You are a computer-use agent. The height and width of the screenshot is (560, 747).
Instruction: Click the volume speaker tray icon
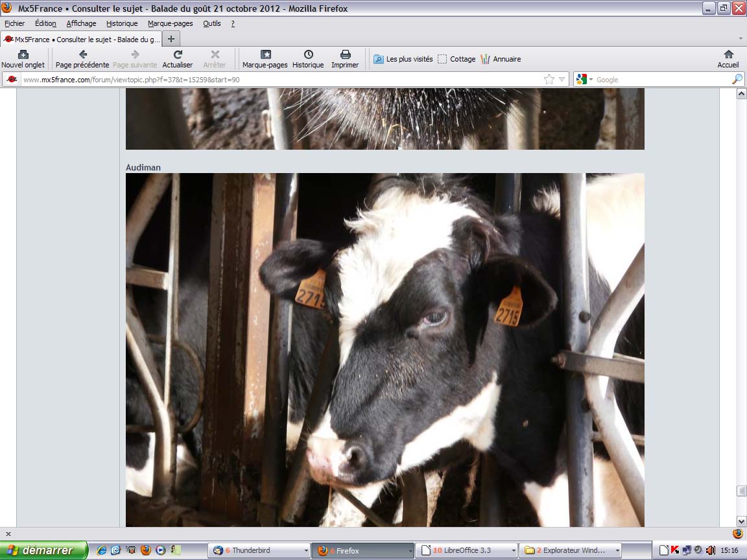(710, 550)
